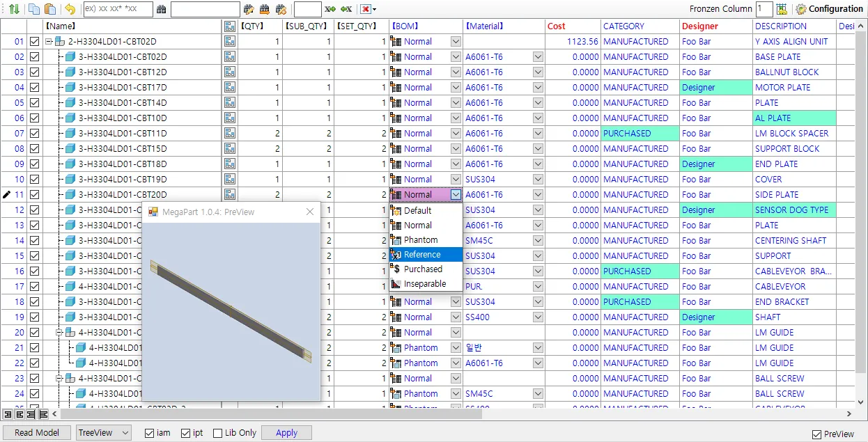The width and height of the screenshot is (868, 442).
Task: Open the red X icon dropdown arrow
Action: pyautogui.click(x=375, y=10)
